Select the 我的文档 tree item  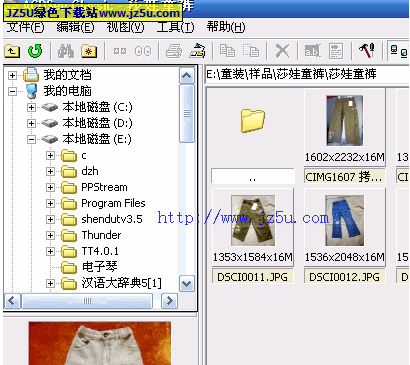67,75
